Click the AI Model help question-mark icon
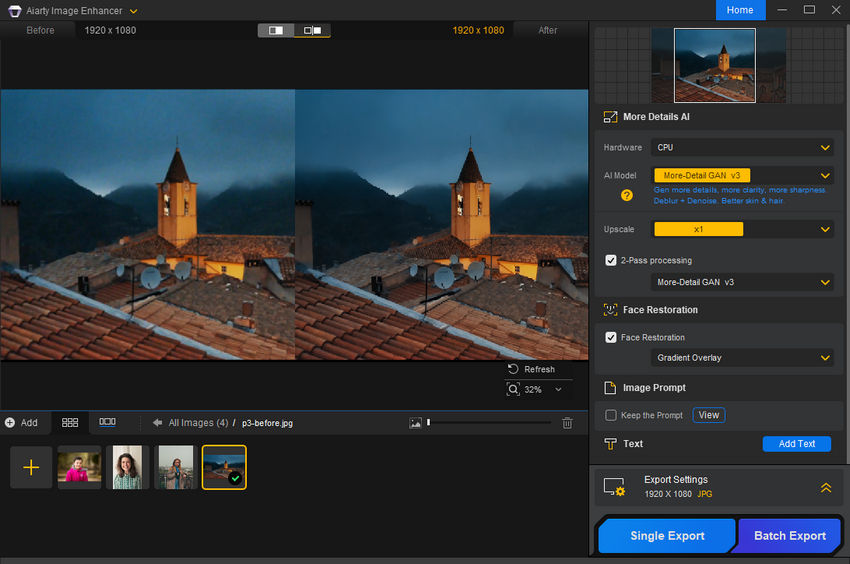850x564 pixels. (x=627, y=195)
